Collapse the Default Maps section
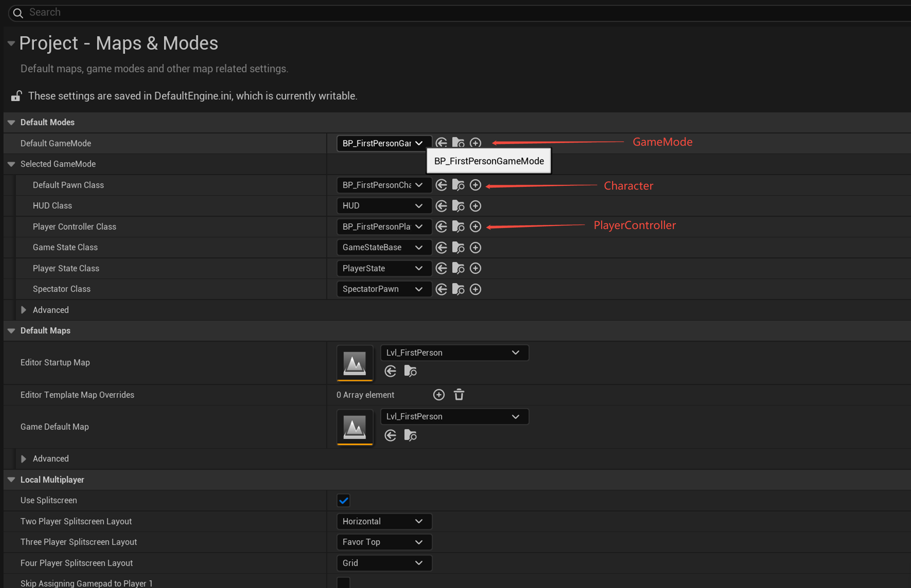 11,331
